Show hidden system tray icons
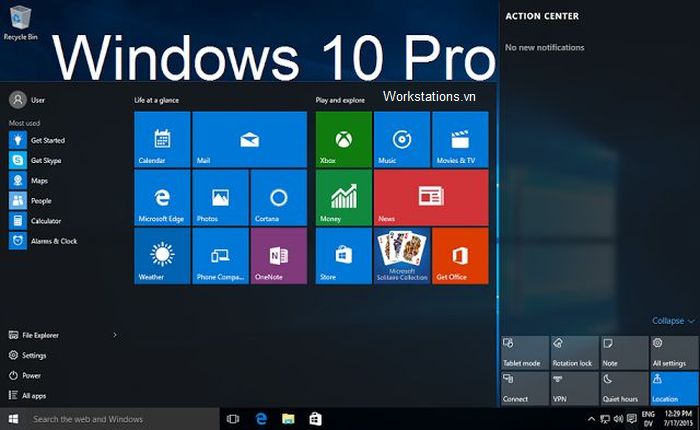The image size is (700, 430). 591,419
